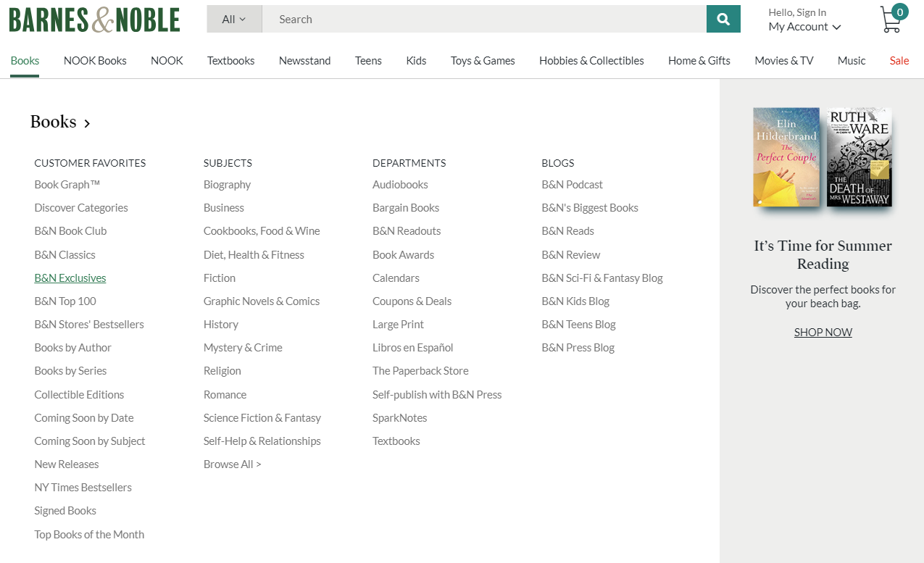Click the magnifying glass search button
Screen dimensions: 924x563
tap(723, 19)
